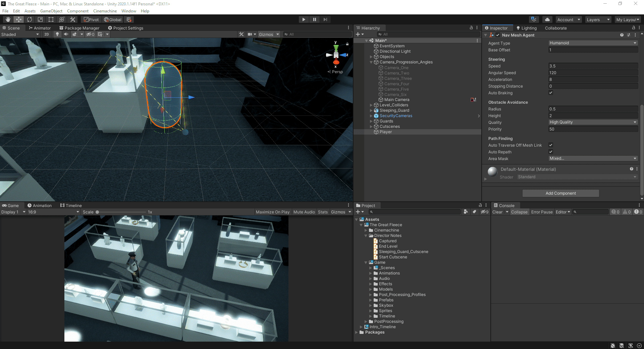Image resolution: width=644 pixels, height=349 pixels.
Task: Expand the Guards hierarchy item
Action: pos(371,121)
